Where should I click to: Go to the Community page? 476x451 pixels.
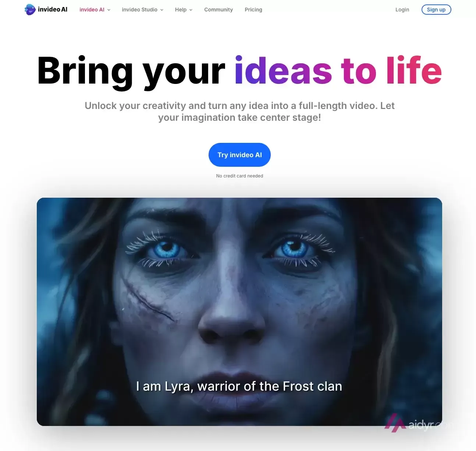[x=219, y=10]
